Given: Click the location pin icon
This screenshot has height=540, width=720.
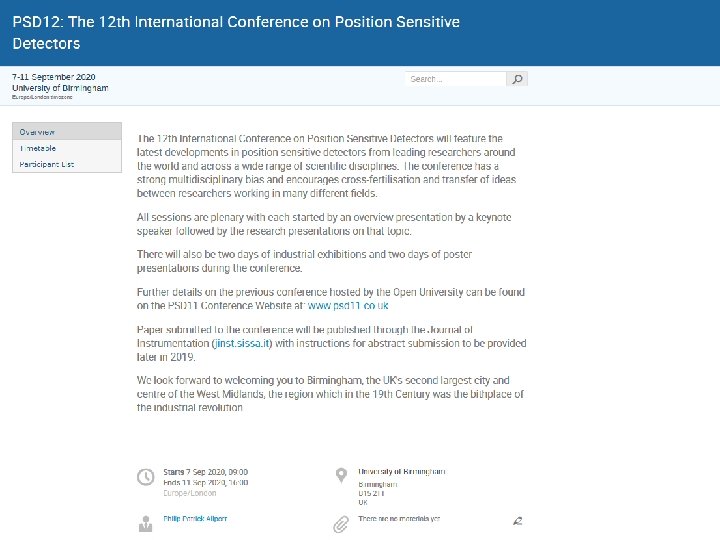Looking at the screenshot, I should [340, 476].
